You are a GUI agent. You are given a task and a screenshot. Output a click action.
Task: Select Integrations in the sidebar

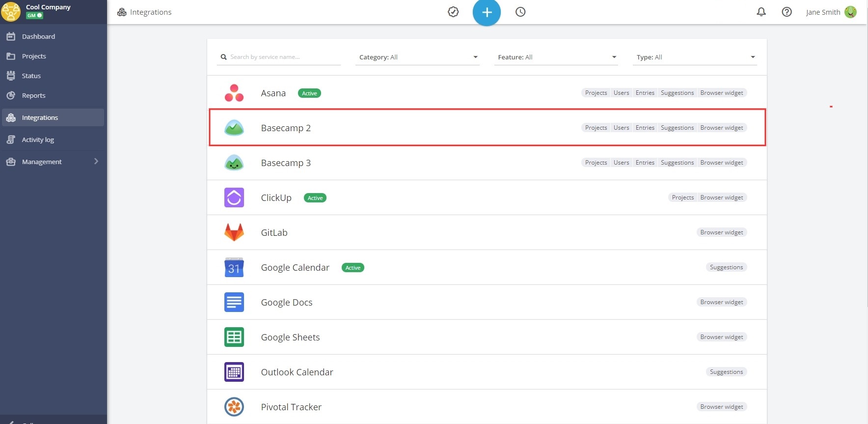point(53,117)
